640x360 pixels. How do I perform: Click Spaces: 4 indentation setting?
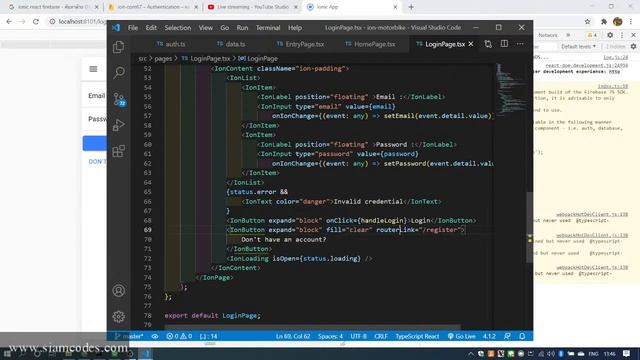coord(330,336)
